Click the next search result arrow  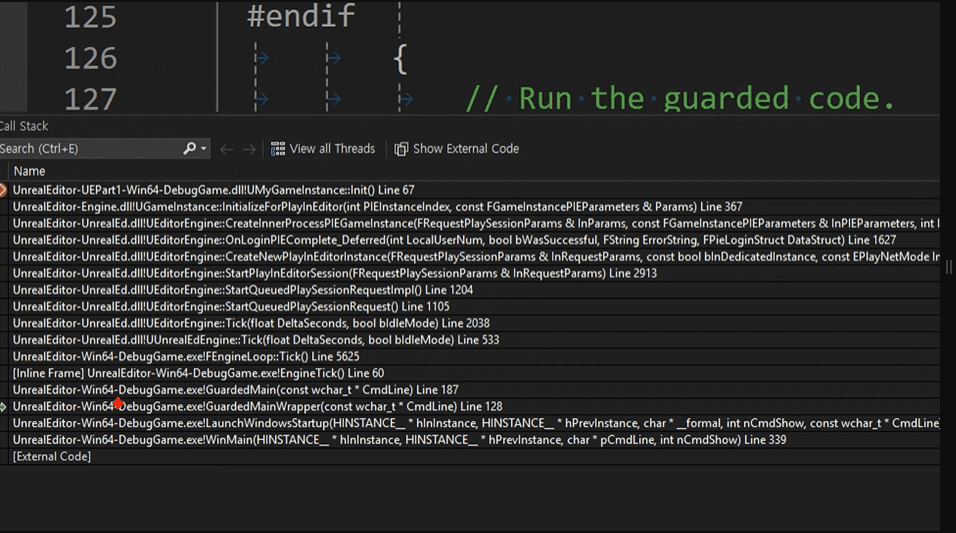point(250,149)
